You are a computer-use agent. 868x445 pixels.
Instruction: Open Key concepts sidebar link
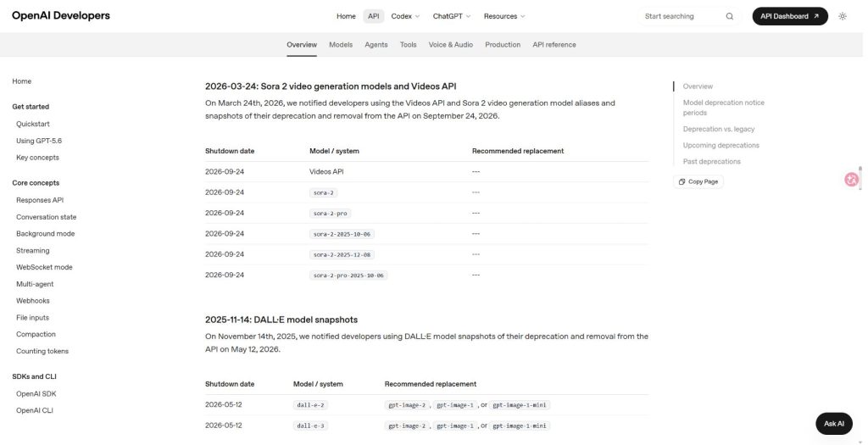click(37, 157)
